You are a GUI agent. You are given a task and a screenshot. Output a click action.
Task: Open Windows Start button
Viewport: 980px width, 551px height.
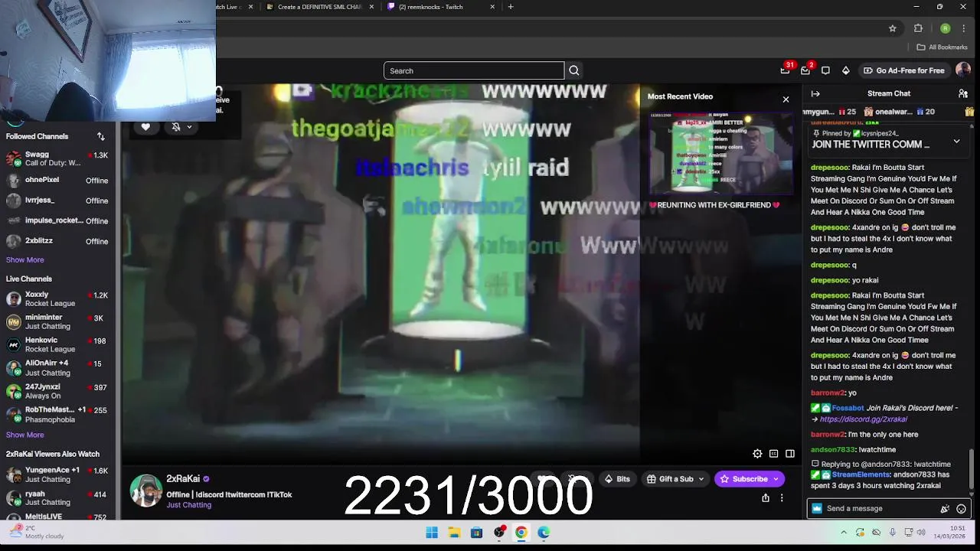pos(432,533)
